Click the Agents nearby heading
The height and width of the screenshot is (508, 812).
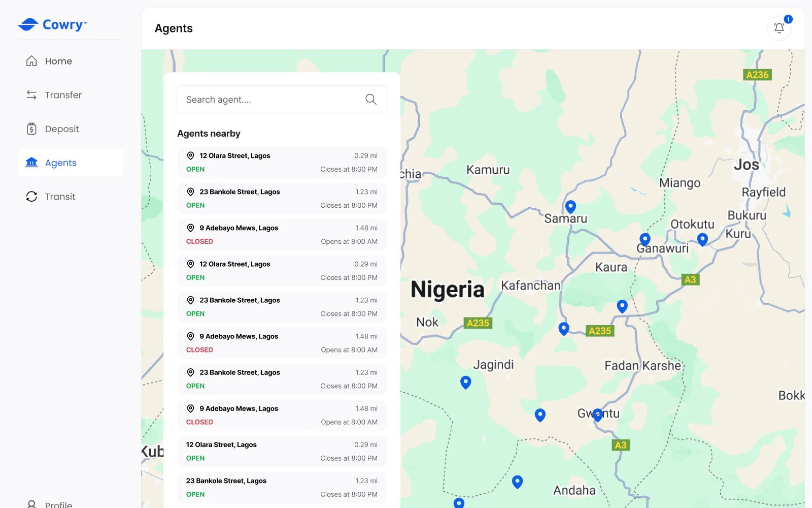[x=209, y=134]
